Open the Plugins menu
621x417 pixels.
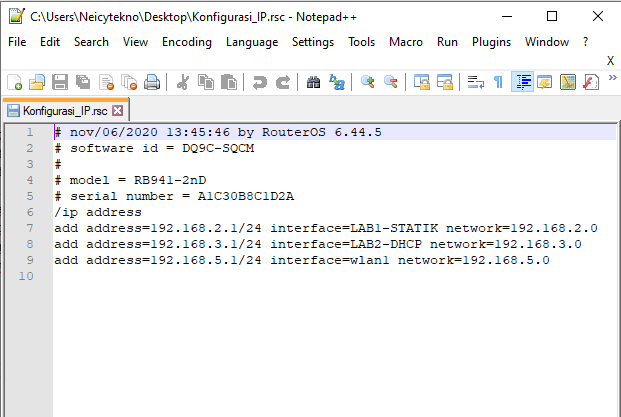491,42
